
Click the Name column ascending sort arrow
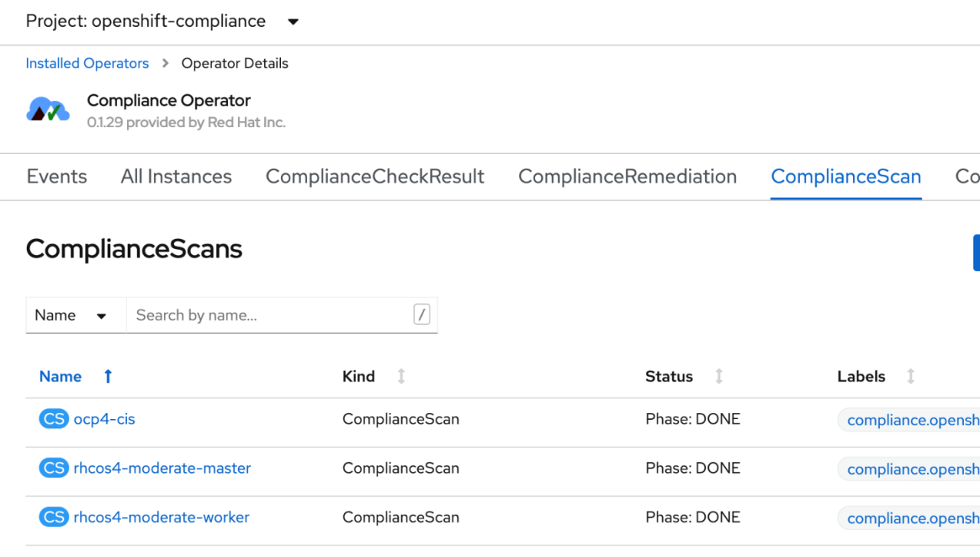tap(108, 376)
